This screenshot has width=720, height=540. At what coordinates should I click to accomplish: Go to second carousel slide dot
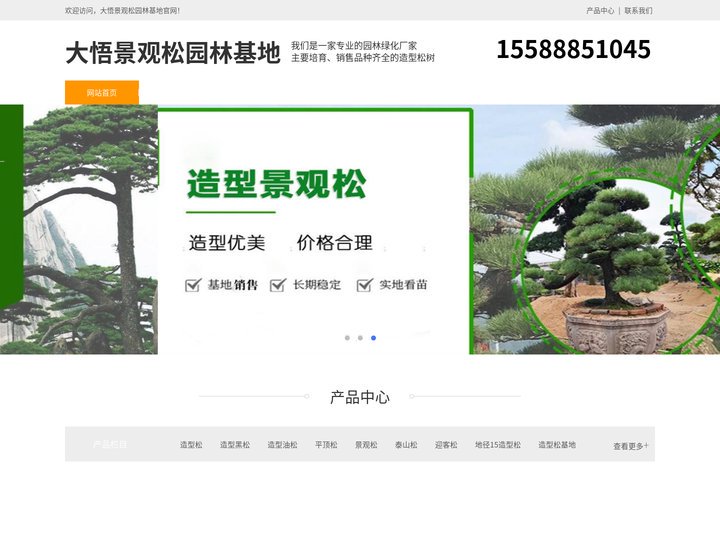point(360,338)
